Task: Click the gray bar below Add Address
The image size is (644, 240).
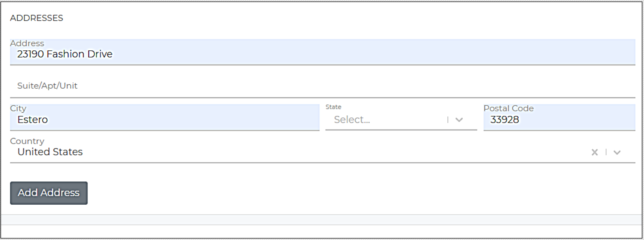Action: pos(322,219)
